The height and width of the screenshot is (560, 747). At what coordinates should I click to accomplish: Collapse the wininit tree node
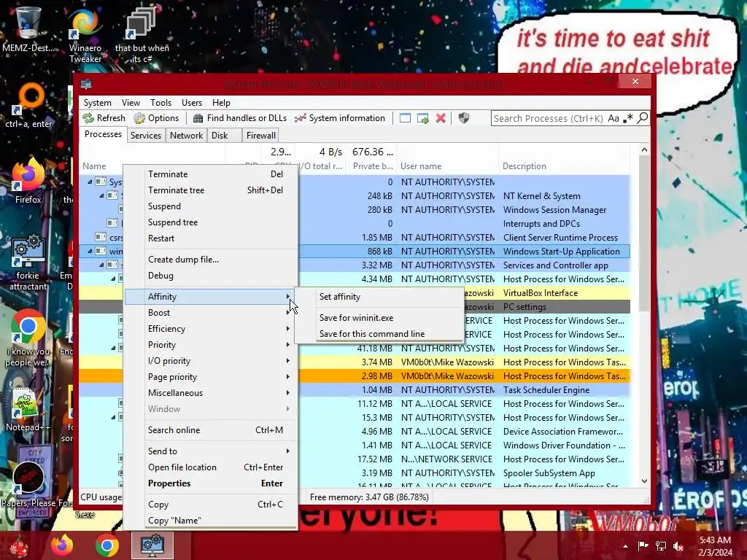[x=90, y=251]
